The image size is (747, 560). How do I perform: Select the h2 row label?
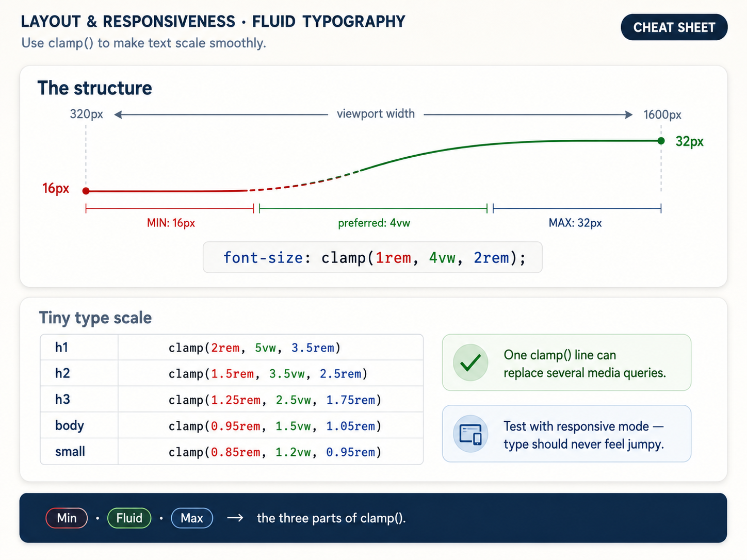(62, 373)
